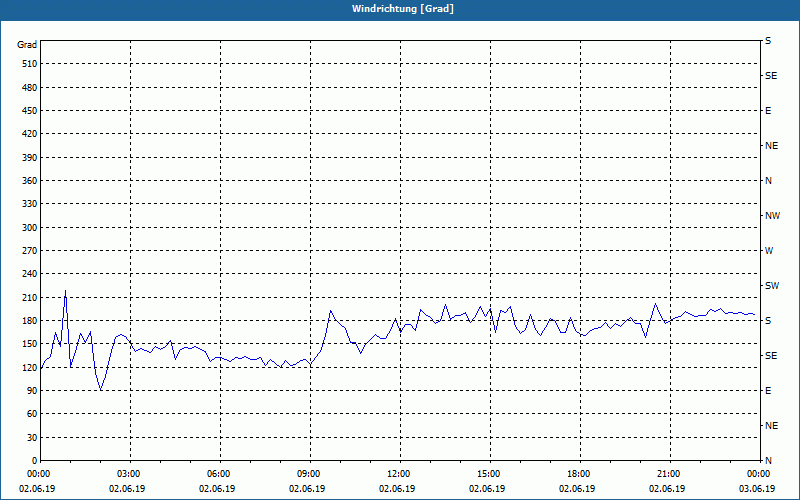The height and width of the screenshot is (500, 800).
Task: Select the 18:00 time label
Action: 580,474
